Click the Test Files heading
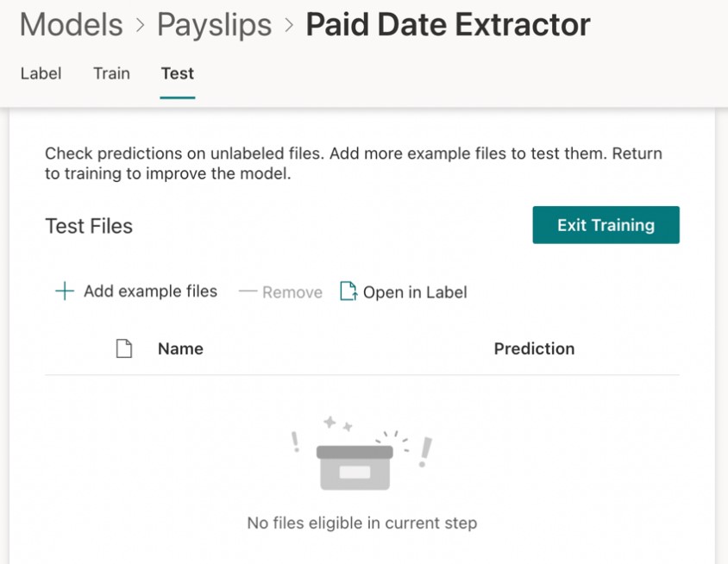This screenshot has width=728, height=564. tap(88, 226)
